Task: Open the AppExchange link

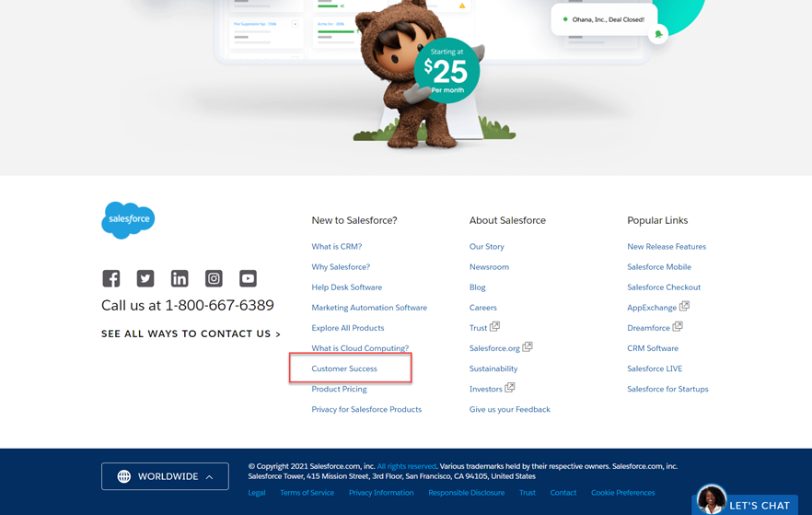Action: (x=652, y=307)
